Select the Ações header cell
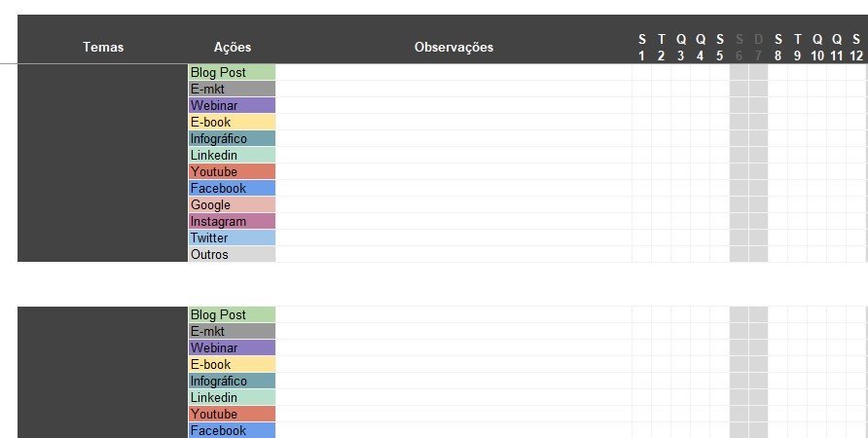The width and height of the screenshot is (868, 438). (x=232, y=47)
